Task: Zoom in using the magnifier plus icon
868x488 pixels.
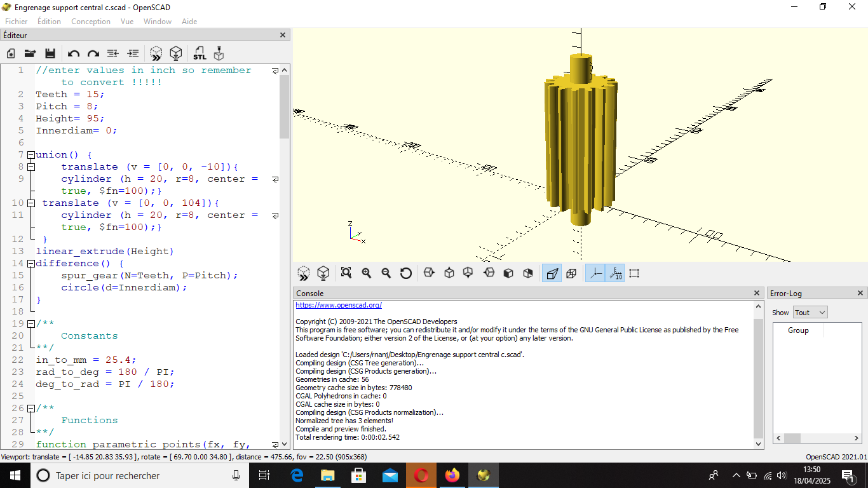Action: tap(366, 273)
